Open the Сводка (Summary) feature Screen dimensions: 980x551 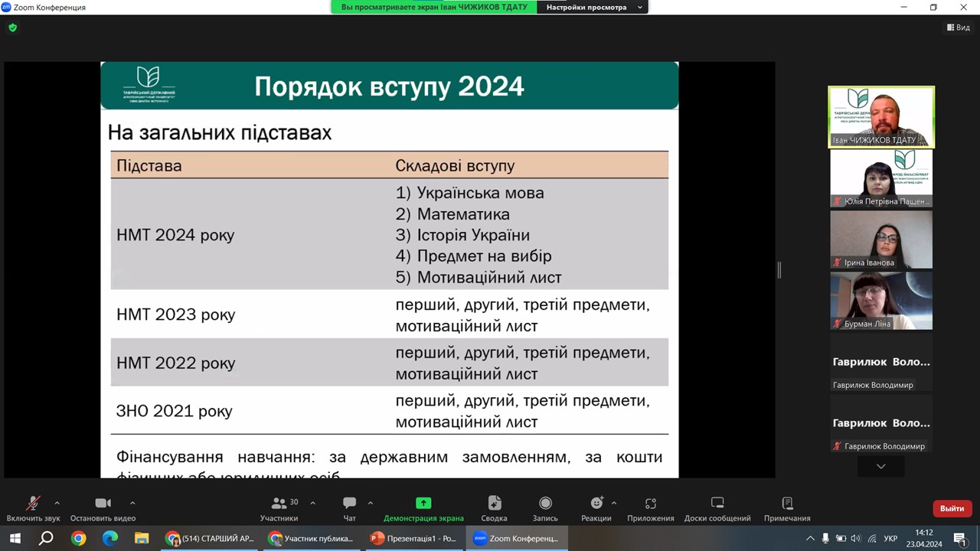tap(494, 507)
